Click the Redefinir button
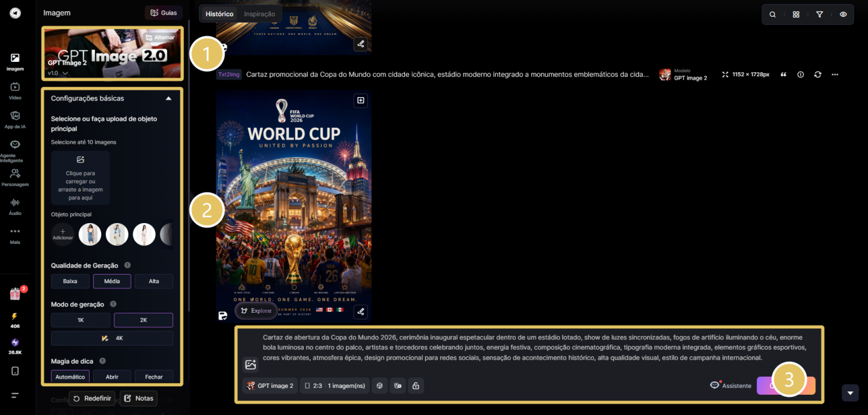 [92, 398]
